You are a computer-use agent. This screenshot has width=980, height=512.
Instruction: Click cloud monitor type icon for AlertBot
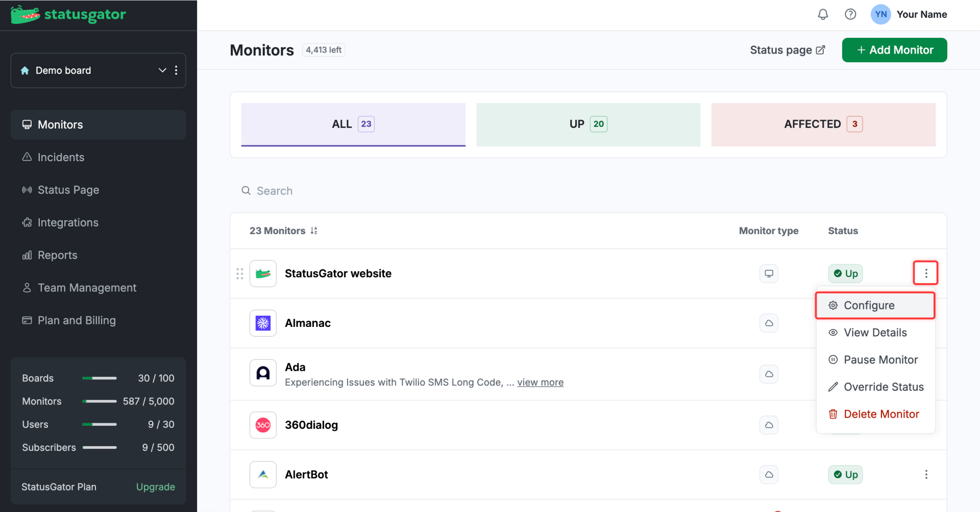click(769, 475)
